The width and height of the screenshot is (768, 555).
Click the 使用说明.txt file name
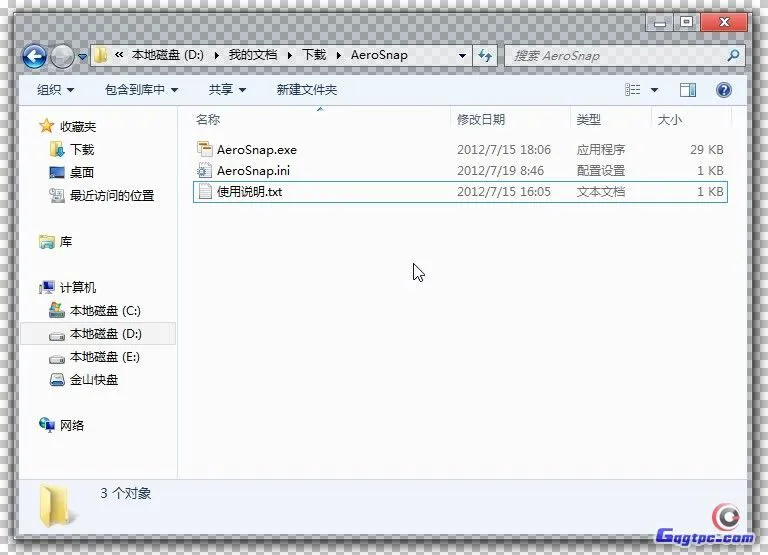[249, 192]
